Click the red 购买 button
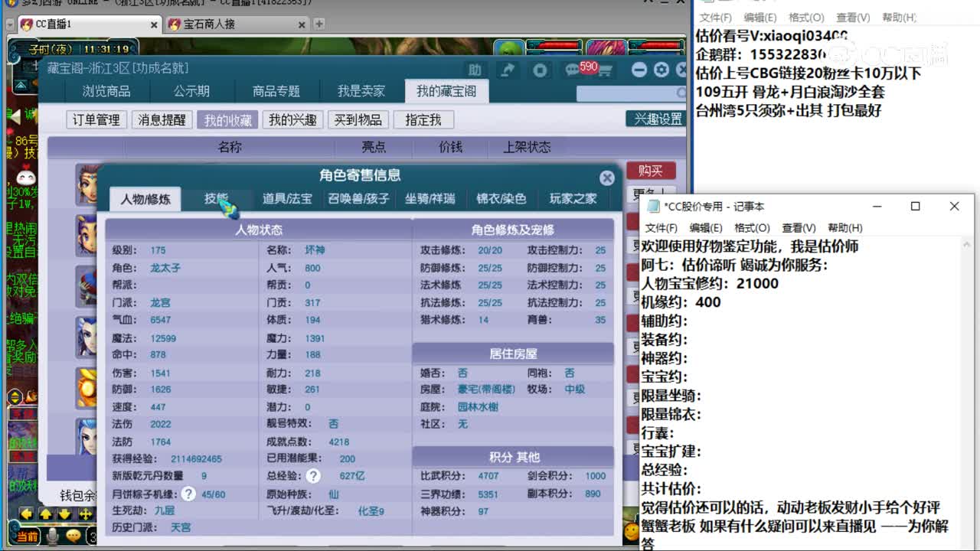 [x=652, y=171]
